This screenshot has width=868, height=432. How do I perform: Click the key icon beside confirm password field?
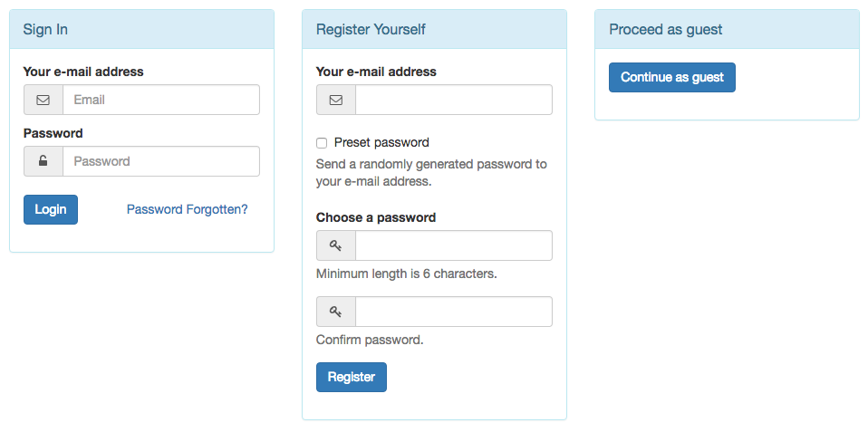tap(336, 312)
